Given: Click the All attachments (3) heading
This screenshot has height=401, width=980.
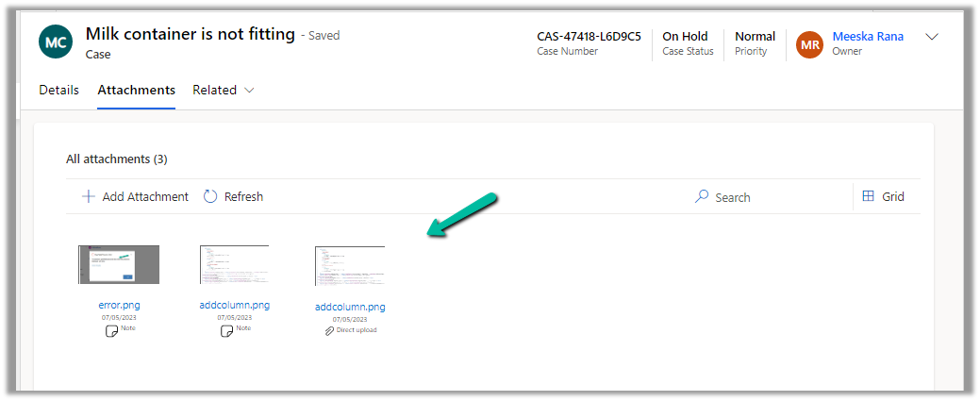Looking at the screenshot, I should 117,159.
